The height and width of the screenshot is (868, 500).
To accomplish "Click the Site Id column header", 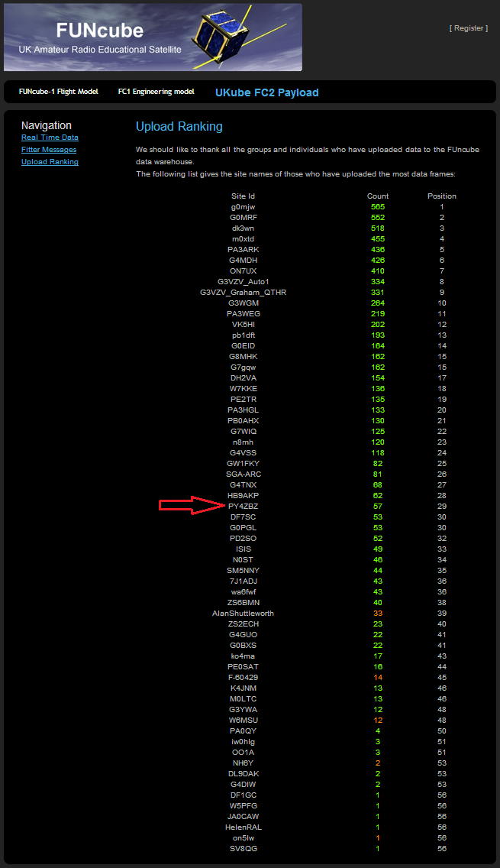I will pos(244,196).
